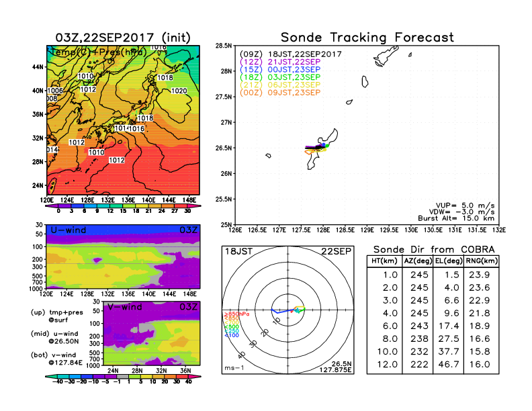Click elevation value "17.4" in the table

pos(449,326)
